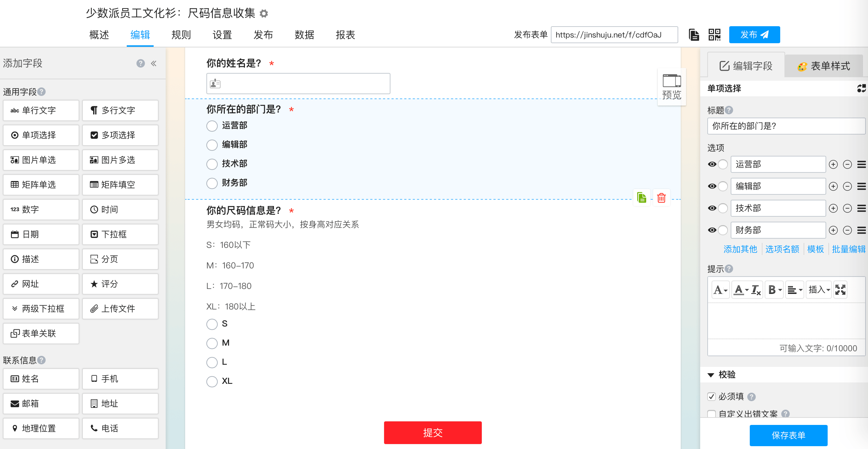868x449 pixels.
Task: Click the plus icon beside 运营部 option
Action: point(833,164)
